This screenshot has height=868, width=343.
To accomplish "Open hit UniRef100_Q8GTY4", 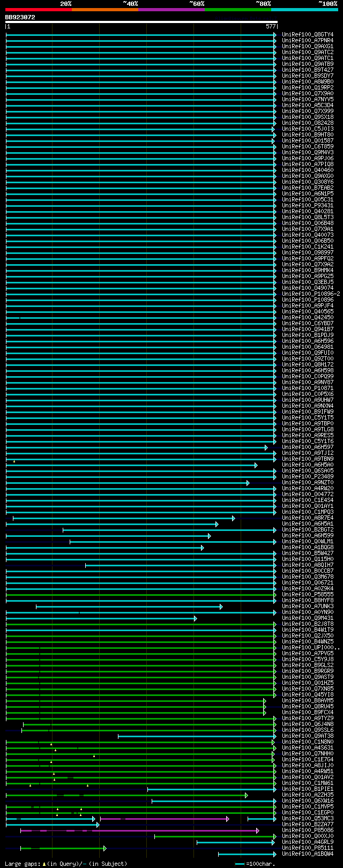I will [308, 35].
